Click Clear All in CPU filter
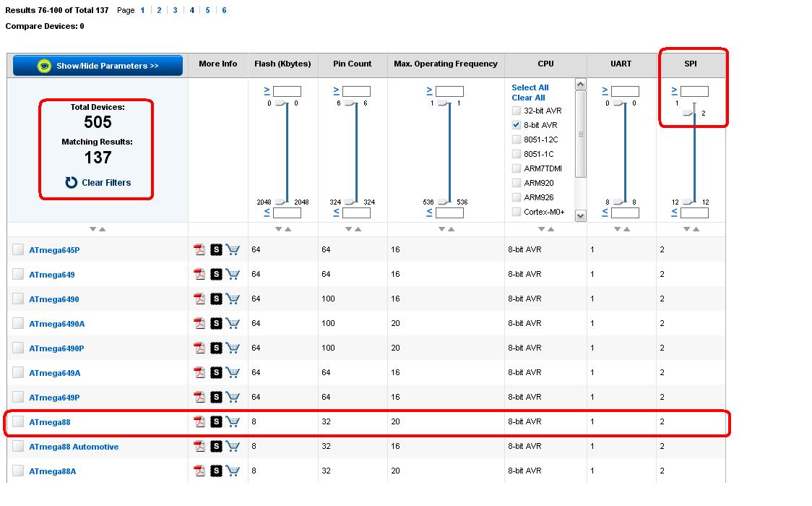The image size is (812, 506). [528, 98]
